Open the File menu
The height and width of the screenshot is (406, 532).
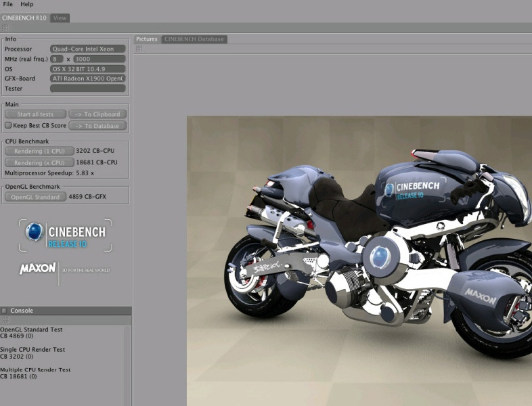tap(7, 4)
